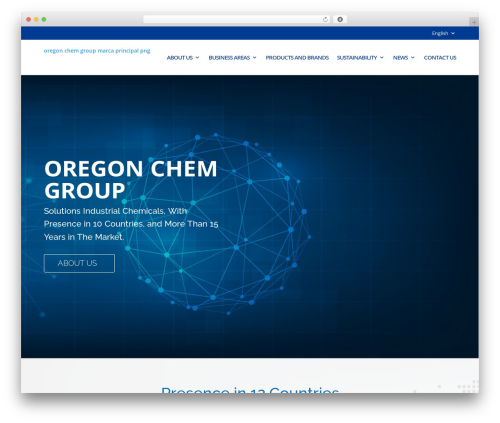
Task: Click the ABOUT US hero button
Action: pos(79,263)
